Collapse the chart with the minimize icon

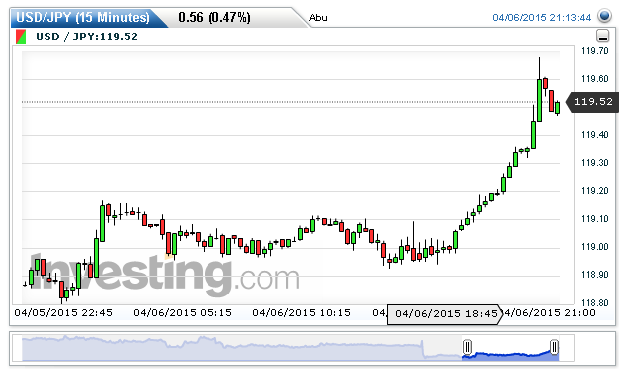point(602,36)
